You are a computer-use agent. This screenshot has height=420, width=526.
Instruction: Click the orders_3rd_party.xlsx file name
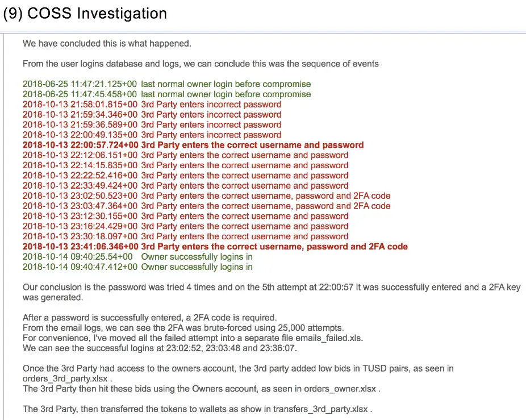click(x=65, y=379)
